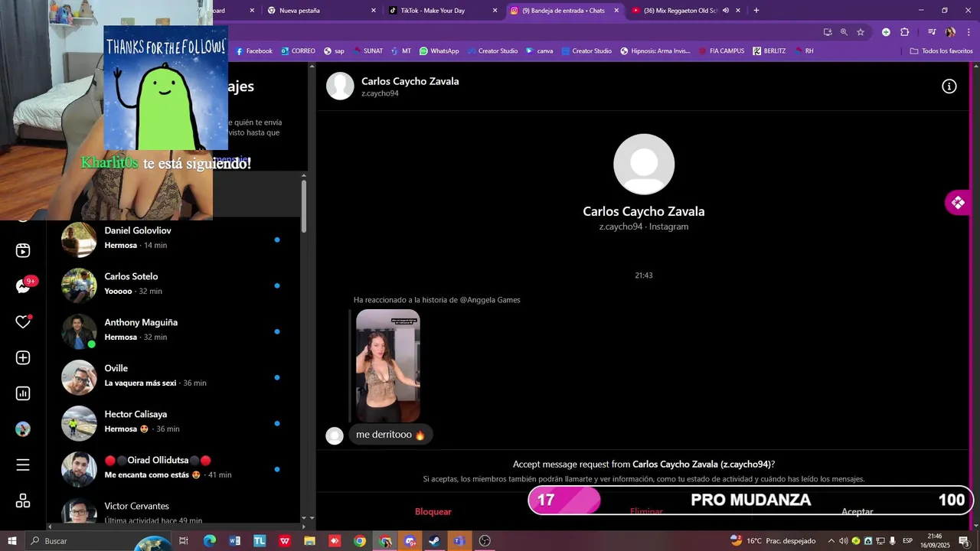Open the 16°C weather widget in taskbar

tap(772, 541)
